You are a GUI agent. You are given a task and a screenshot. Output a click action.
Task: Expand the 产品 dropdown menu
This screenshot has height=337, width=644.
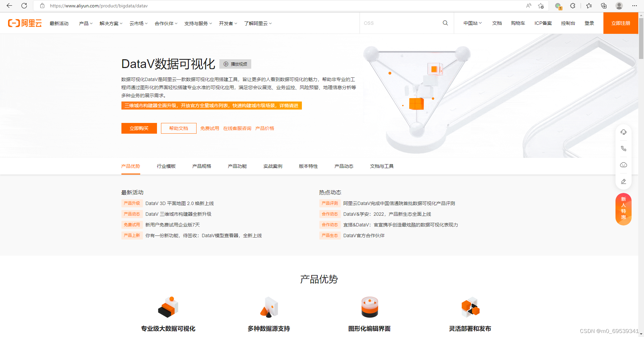(86, 23)
